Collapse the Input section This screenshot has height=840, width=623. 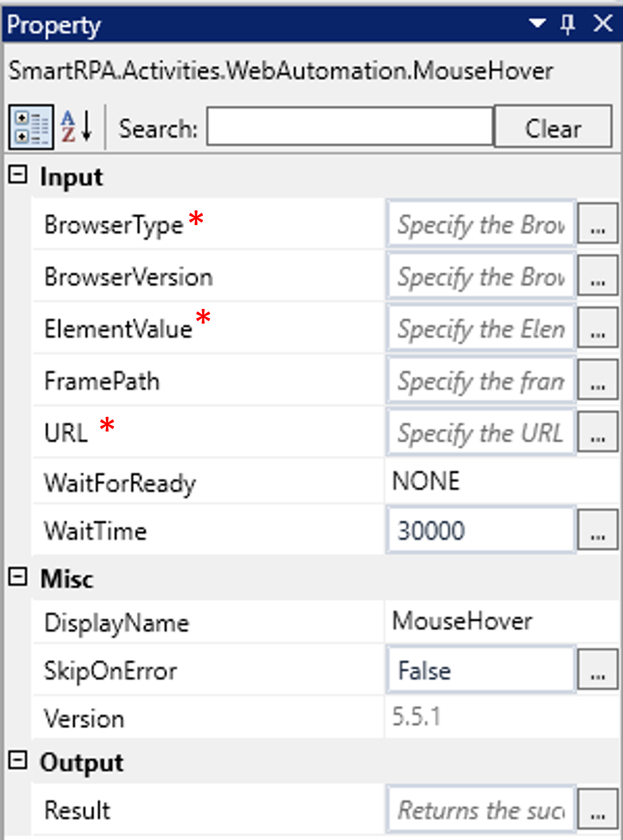coord(18,175)
